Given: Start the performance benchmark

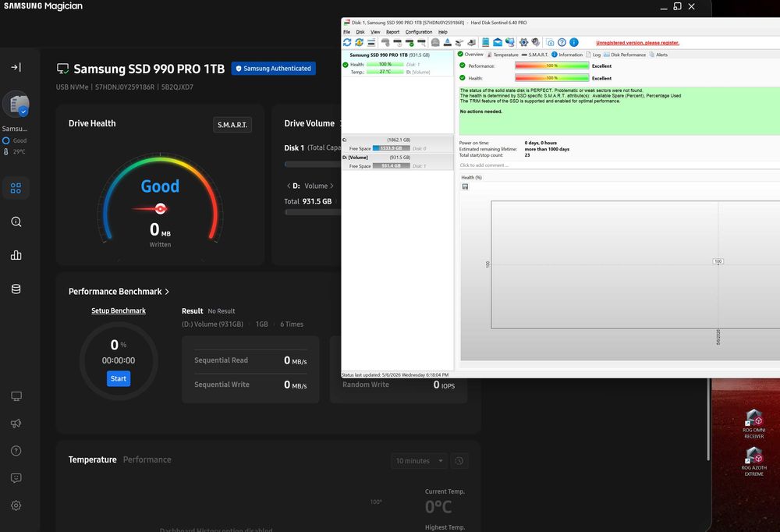Looking at the screenshot, I should 119,379.
